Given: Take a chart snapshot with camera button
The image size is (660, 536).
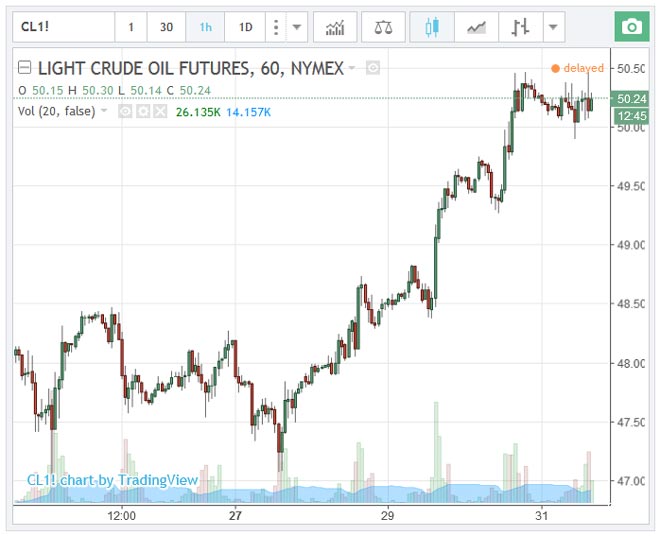Looking at the screenshot, I should click(630, 27).
